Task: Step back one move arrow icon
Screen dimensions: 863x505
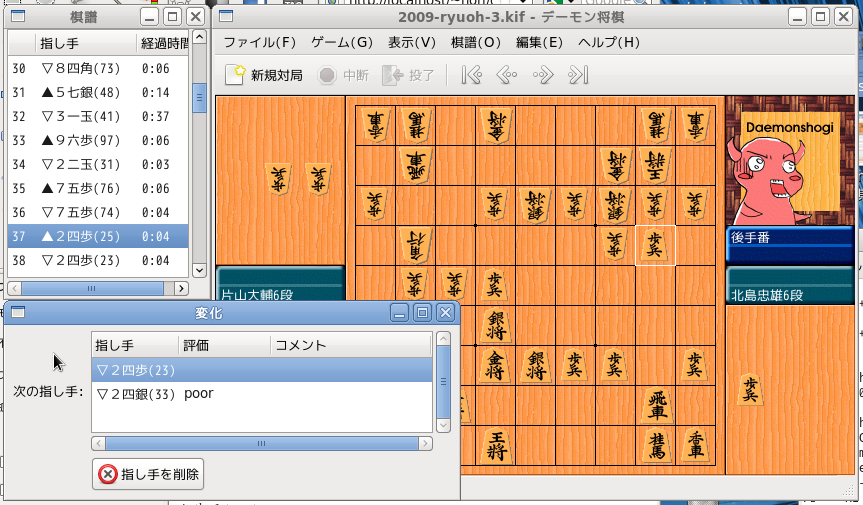Action: [507, 75]
